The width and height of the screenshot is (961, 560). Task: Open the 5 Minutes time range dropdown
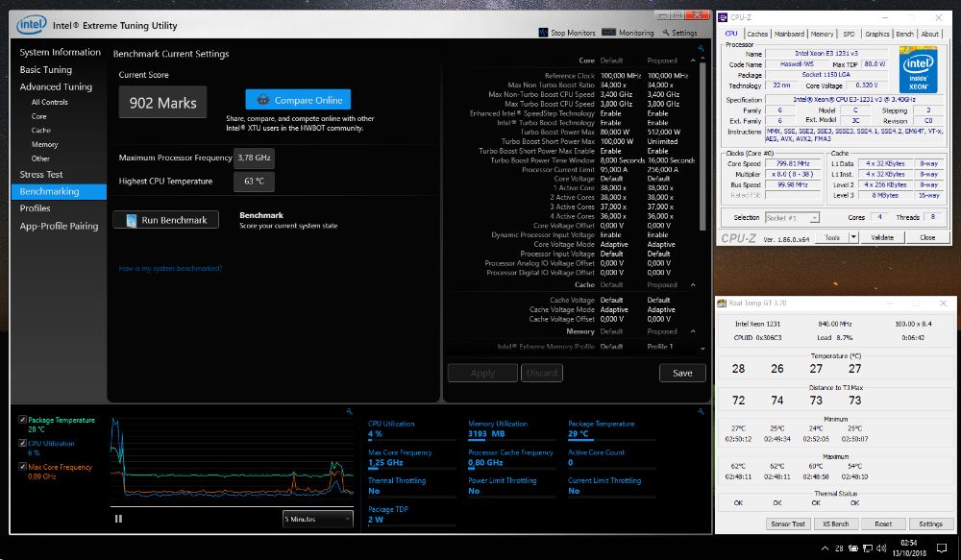pos(318,519)
